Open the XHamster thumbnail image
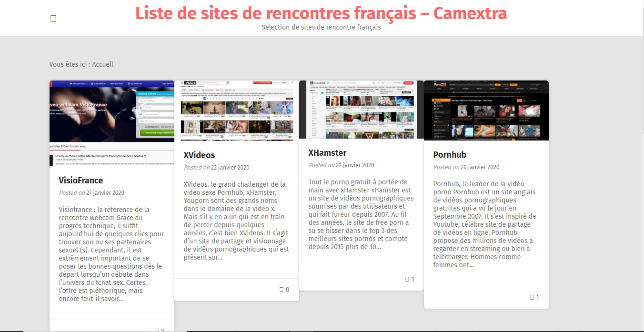 [x=362, y=110]
